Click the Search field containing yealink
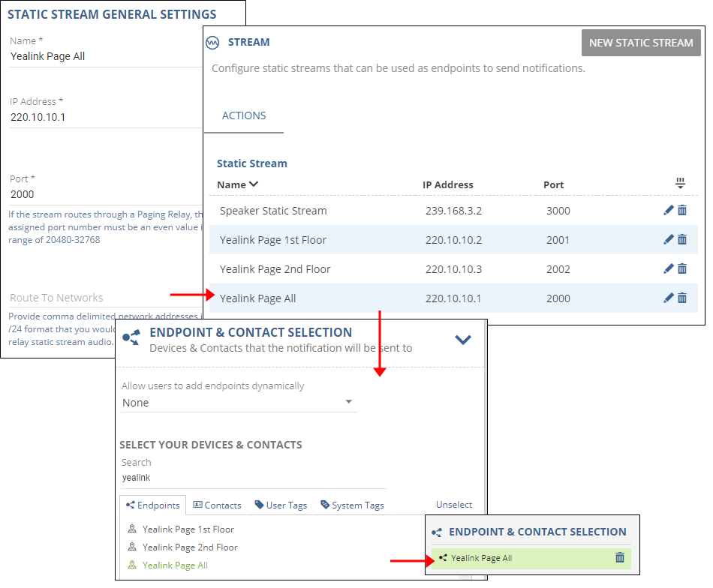This screenshot has height=588, width=713. tap(253, 478)
